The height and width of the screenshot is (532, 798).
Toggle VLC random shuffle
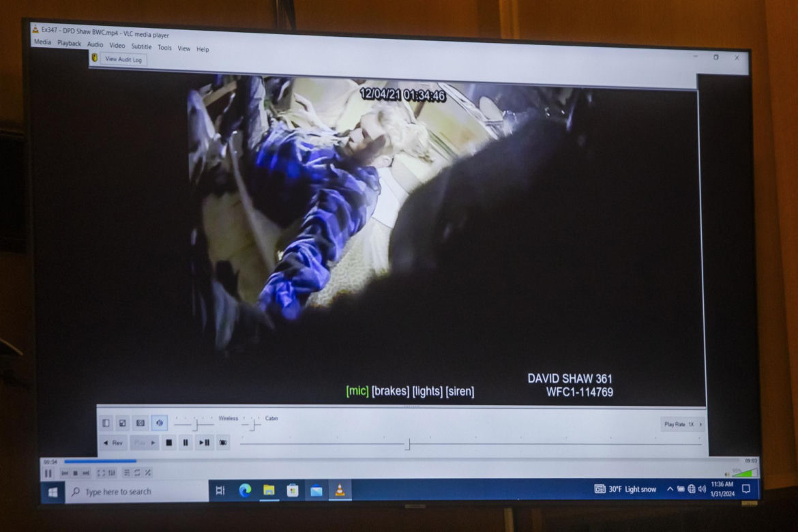[x=148, y=473]
